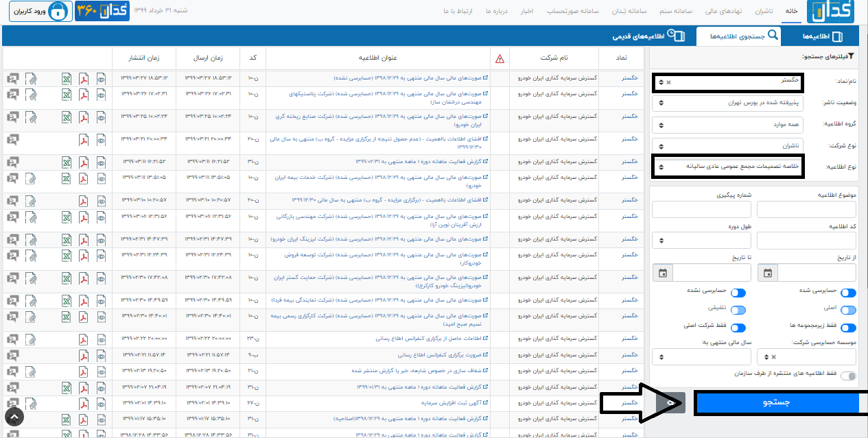Toggle the 'حسابرسی شده' switch
Viewport: 868px width, 438px height.
coord(848,292)
